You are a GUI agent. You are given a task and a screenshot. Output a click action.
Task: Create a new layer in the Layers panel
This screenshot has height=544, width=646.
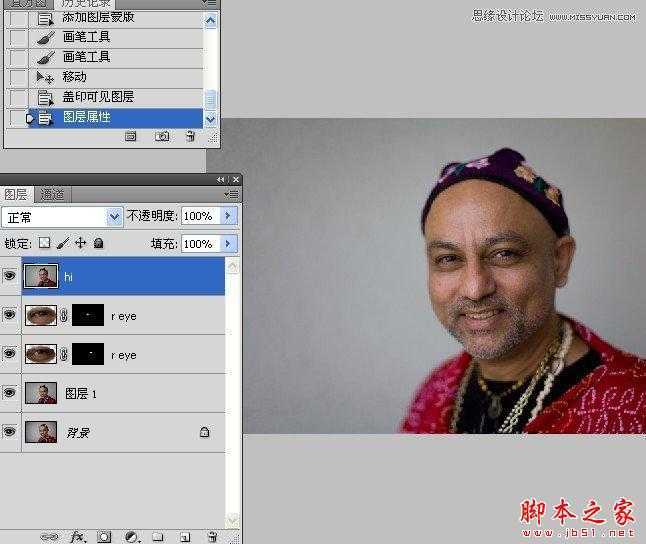coord(185,537)
